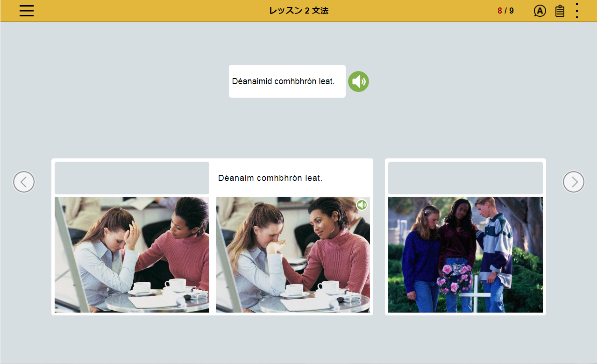Open the vertical three-dot options menu
Screen dimensions: 597x364
(577, 11)
